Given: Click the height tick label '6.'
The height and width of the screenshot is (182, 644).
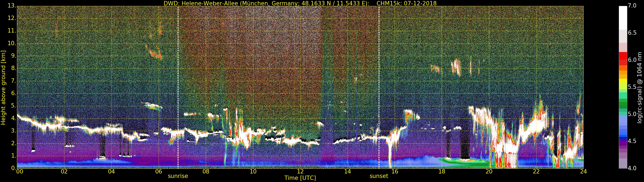Looking at the screenshot, I should pos(14,93).
